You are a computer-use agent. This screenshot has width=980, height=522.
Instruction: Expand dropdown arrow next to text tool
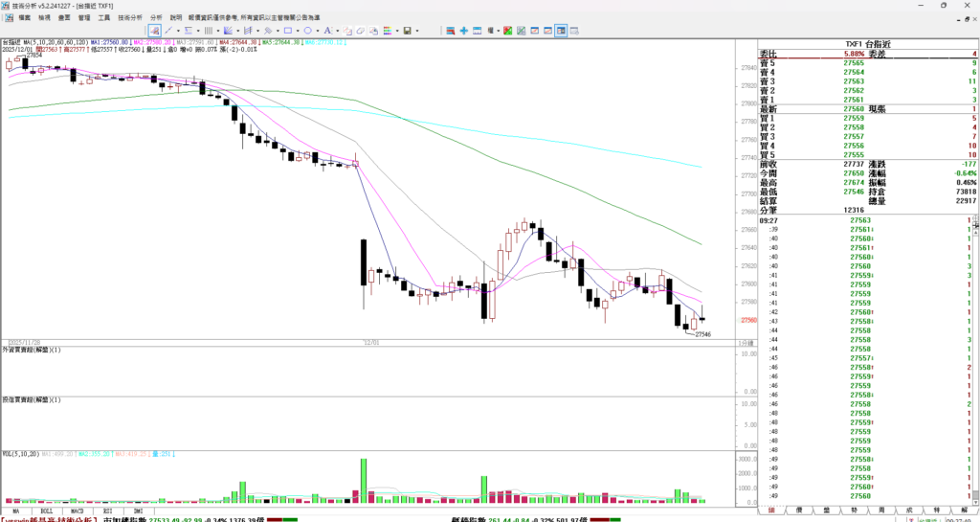coord(336,31)
